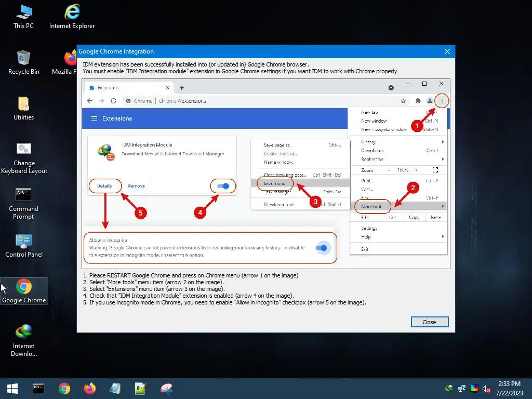The height and width of the screenshot is (399, 532).
Task: Click instruction "3. Select "Extensions" menu item"
Action: [x=154, y=289]
